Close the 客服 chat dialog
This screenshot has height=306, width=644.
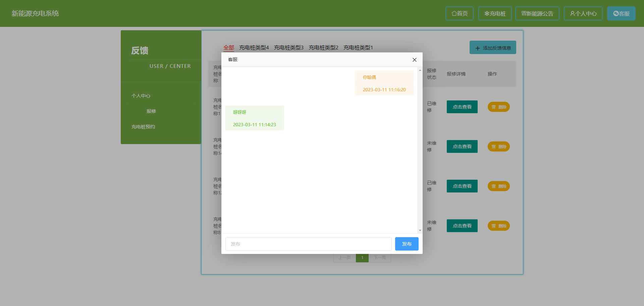coord(415,60)
